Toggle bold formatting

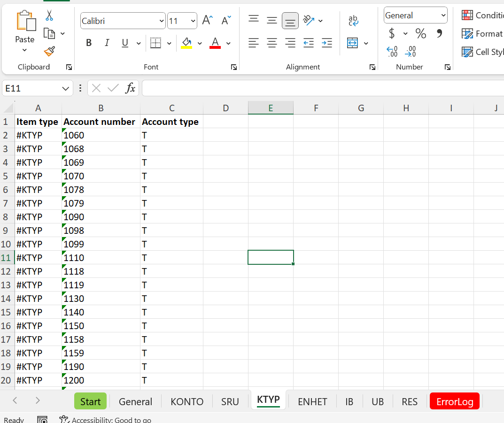pyautogui.click(x=89, y=43)
